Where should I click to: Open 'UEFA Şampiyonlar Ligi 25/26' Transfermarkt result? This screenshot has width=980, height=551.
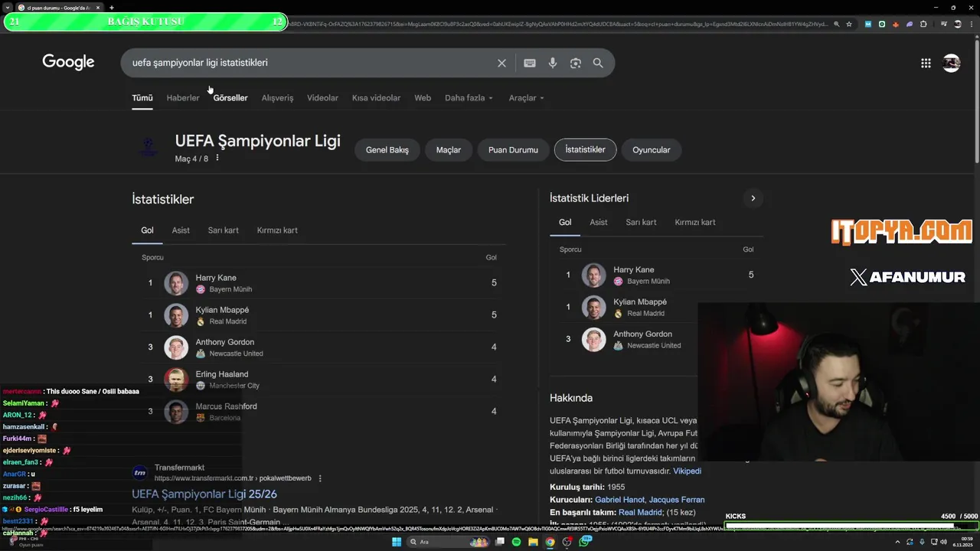pos(204,494)
